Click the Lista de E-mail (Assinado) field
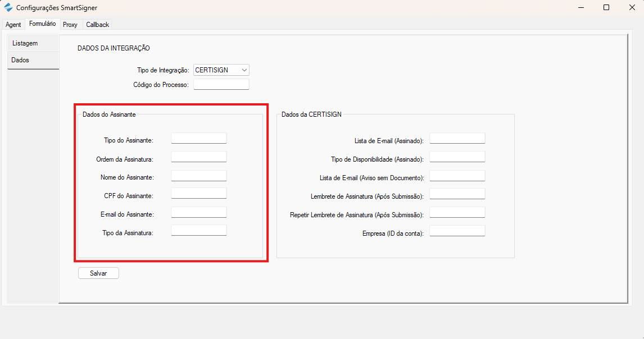This screenshot has width=644, height=339. point(457,139)
